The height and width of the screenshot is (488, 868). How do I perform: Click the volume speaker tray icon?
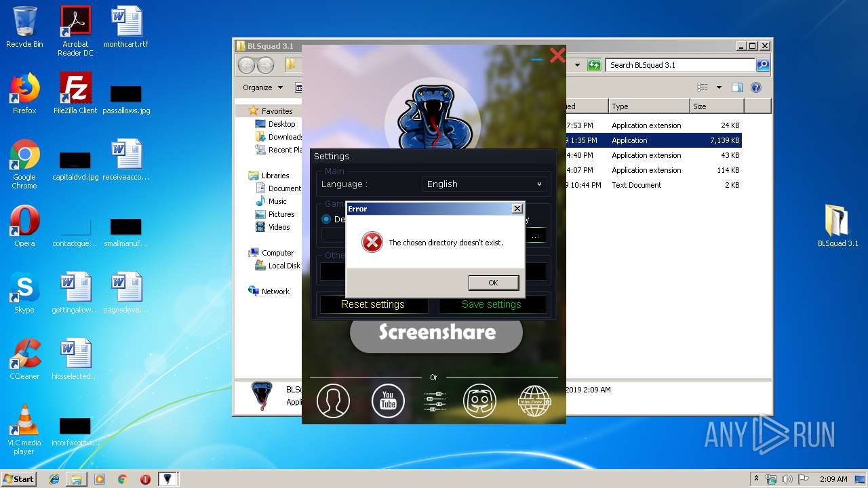pyautogui.click(x=787, y=479)
